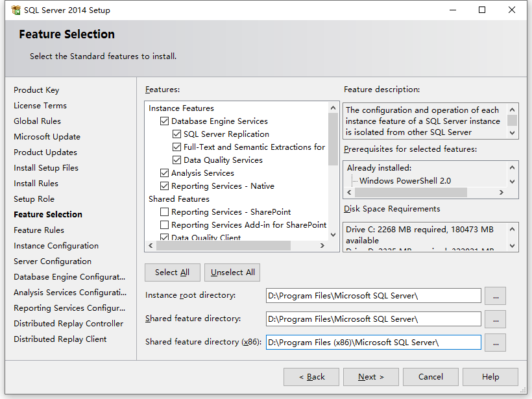The height and width of the screenshot is (399, 532).
Task: Click Unselect All button
Action: coord(232,272)
